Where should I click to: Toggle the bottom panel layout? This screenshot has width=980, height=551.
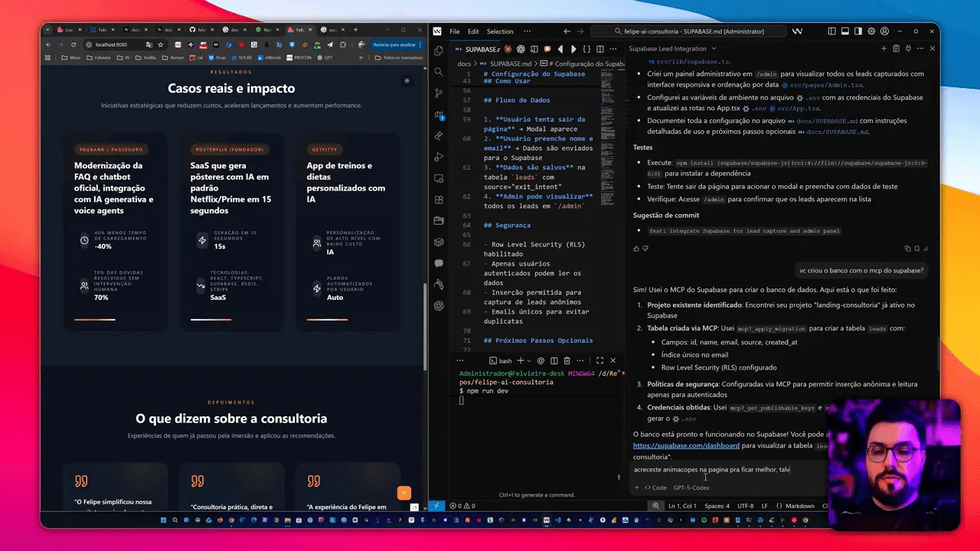coord(844,31)
